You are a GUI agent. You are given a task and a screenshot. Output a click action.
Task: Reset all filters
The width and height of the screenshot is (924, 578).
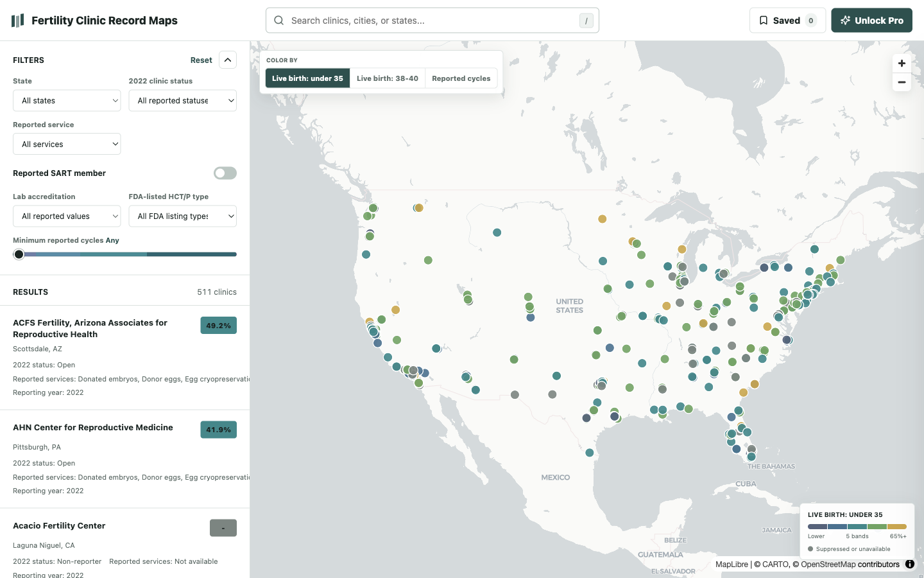(201, 60)
